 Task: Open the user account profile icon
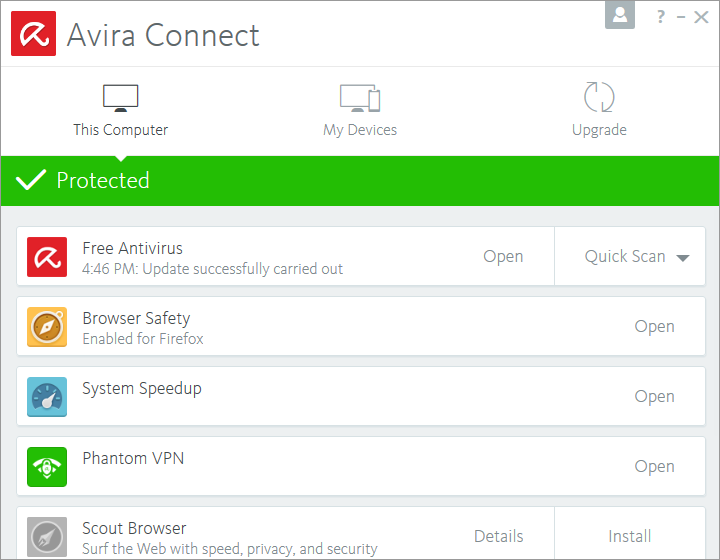[620, 15]
